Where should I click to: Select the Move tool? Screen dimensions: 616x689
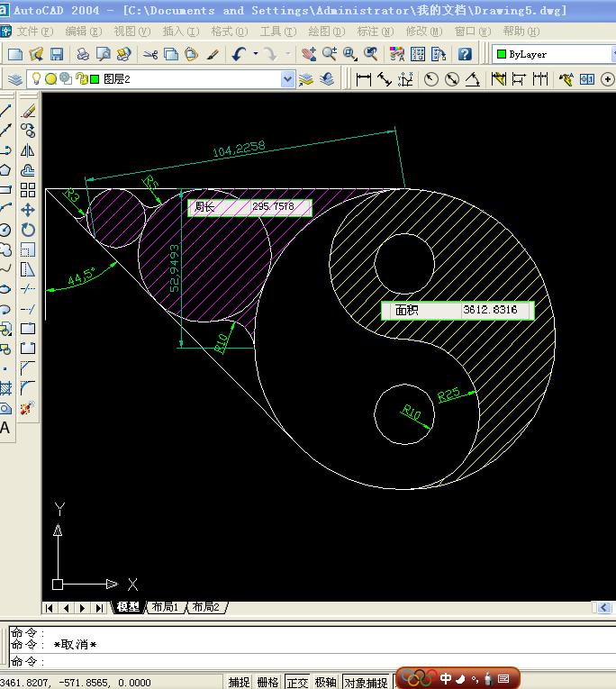[28, 210]
